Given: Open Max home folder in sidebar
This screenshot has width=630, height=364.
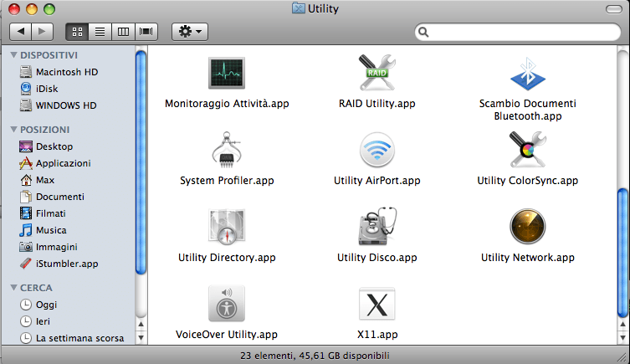Looking at the screenshot, I should [x=37, y=180].
